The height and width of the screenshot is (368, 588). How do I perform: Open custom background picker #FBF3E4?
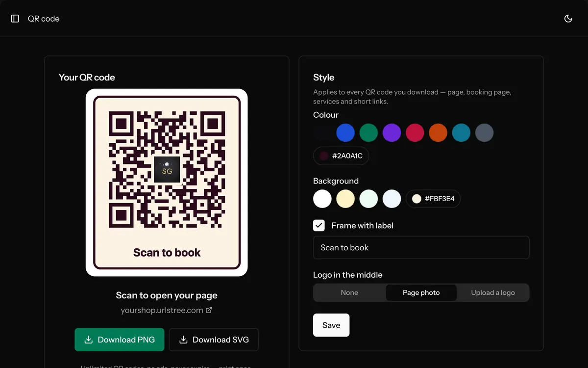tap(433, 199)
